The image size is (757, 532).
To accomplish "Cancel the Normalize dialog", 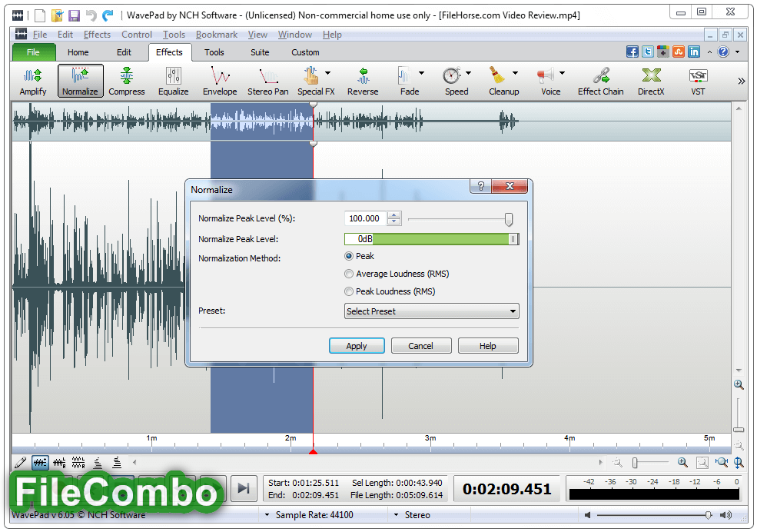I will 421,345.
